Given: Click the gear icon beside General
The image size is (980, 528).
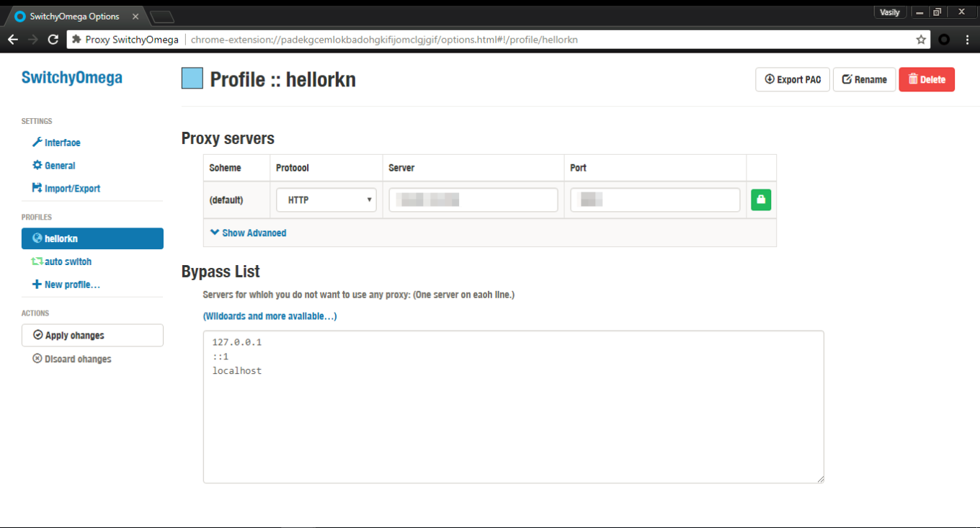Looking at the screenshot, I should tap(37, 166).
